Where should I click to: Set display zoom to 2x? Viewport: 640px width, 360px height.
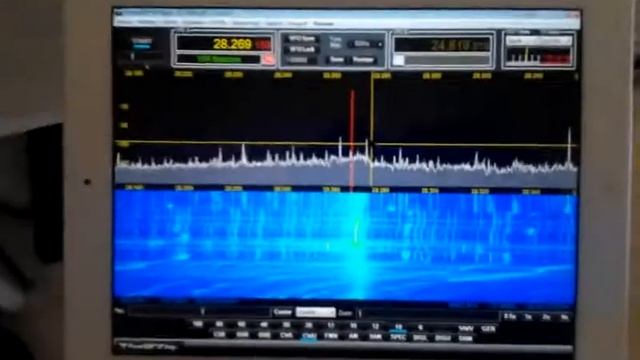click(546, 317)
